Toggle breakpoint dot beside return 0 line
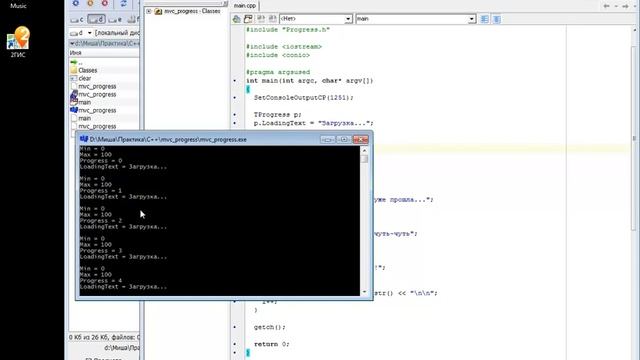 coord(235,344)
